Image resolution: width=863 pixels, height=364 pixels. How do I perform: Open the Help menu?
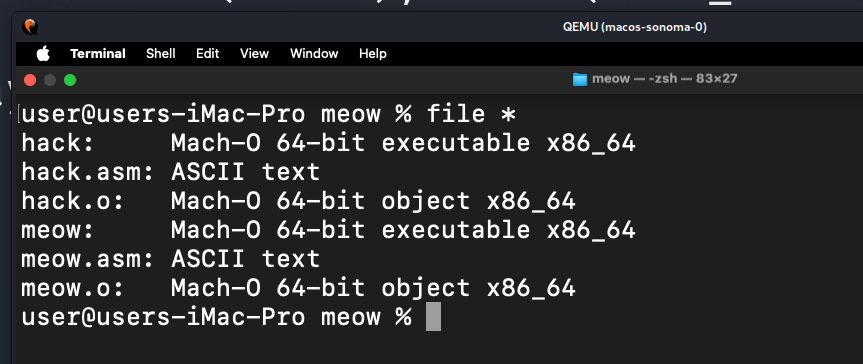pyautogui.click(x=373, y=53)
